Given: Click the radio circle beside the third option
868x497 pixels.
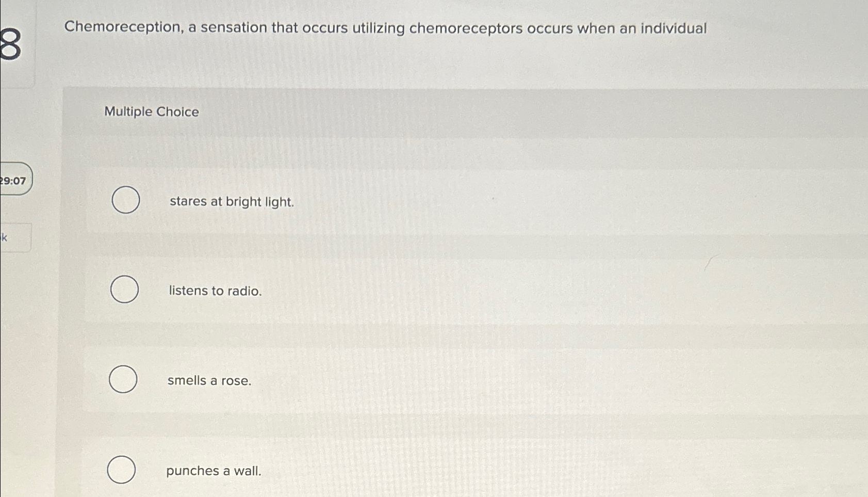Looking at the screenshot, I should click(x=124, y=379).
